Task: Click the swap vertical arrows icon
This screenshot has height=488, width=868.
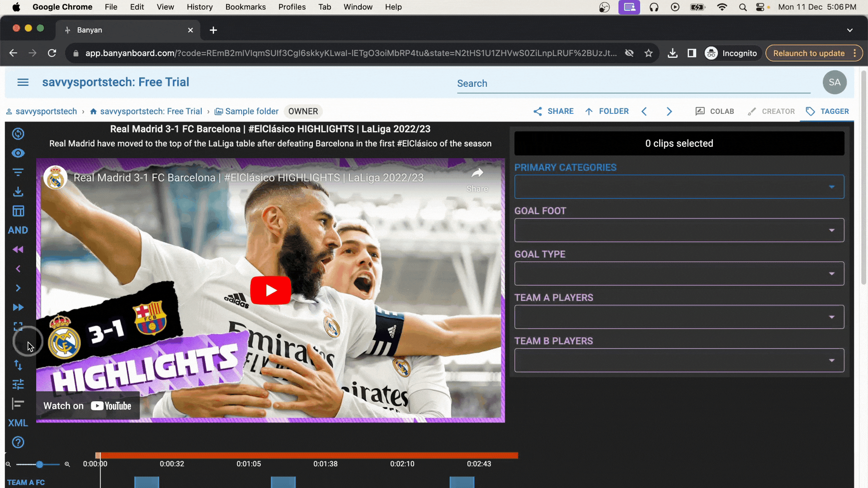Action: 18,365
